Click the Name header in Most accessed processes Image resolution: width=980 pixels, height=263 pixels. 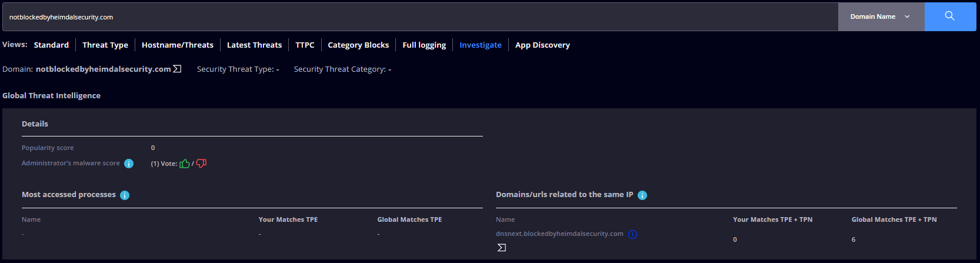31,219
